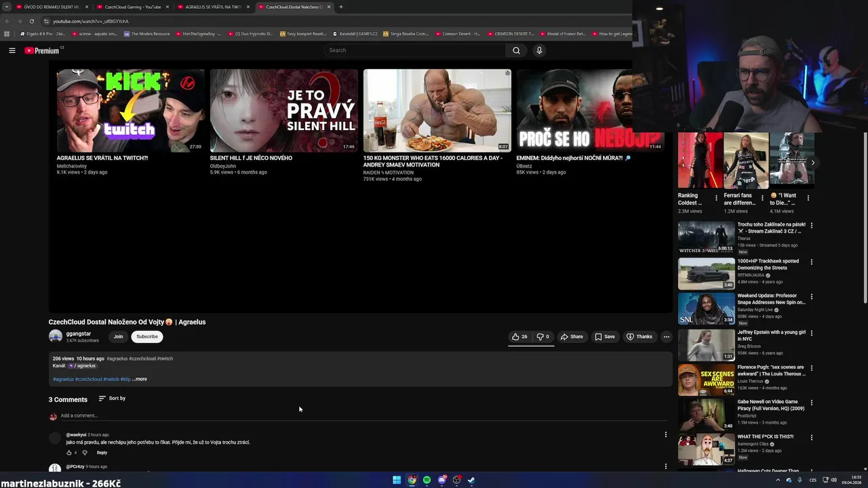The height and width of the screenshot is (488, 868).
Task: Open options for Ferrari fans short
Action: [x=762, y=198]
